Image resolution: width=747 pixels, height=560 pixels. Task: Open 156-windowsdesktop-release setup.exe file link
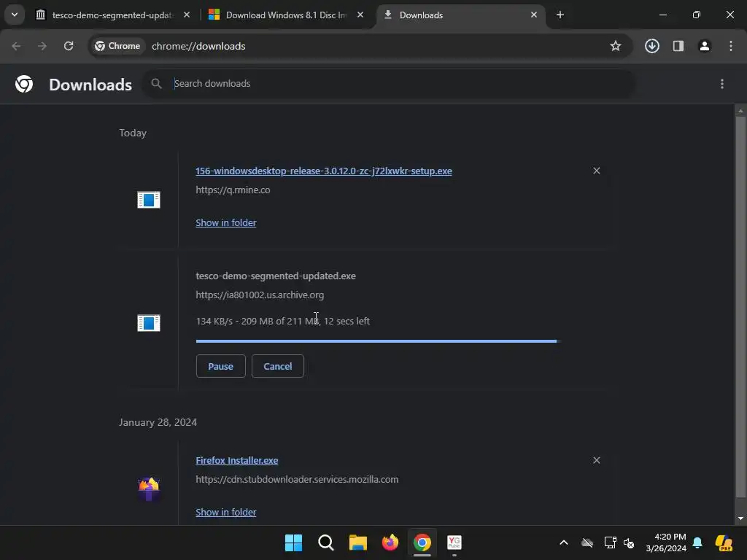pos(324,171)
